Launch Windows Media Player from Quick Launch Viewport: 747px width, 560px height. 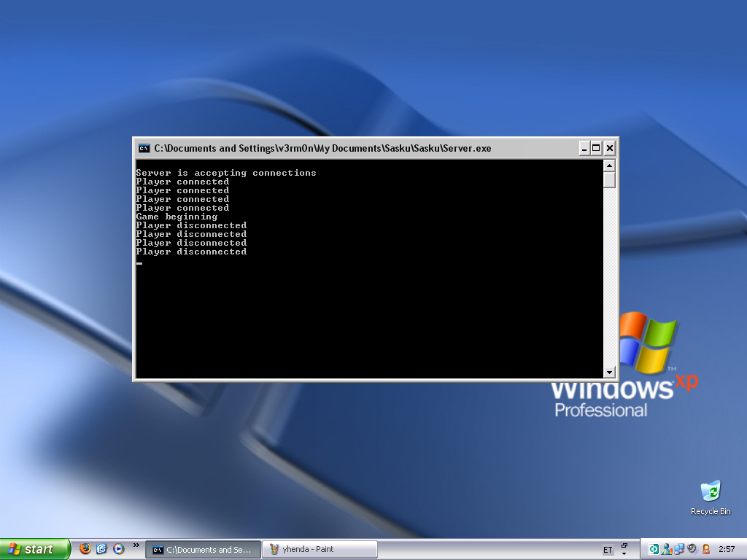(x=119, y=549)
